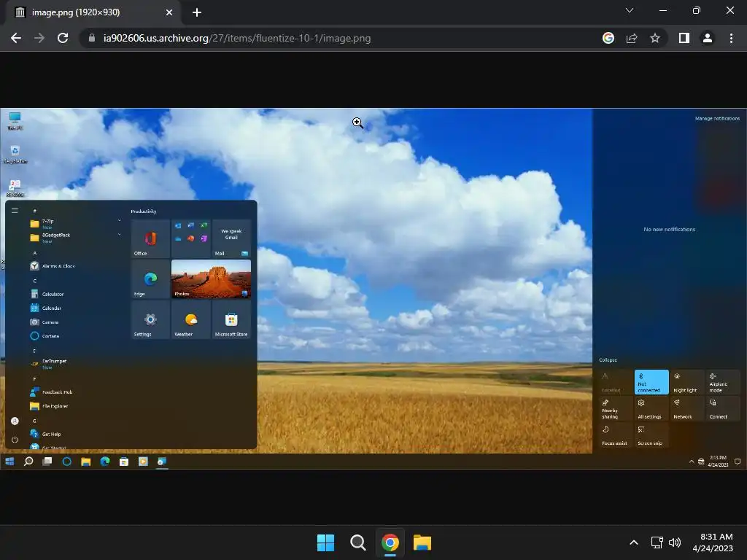This screenshot has height=560, width=747.
Task: Click the Recycle Bin icon on the pictured desktop
Action: coord(15,155)
